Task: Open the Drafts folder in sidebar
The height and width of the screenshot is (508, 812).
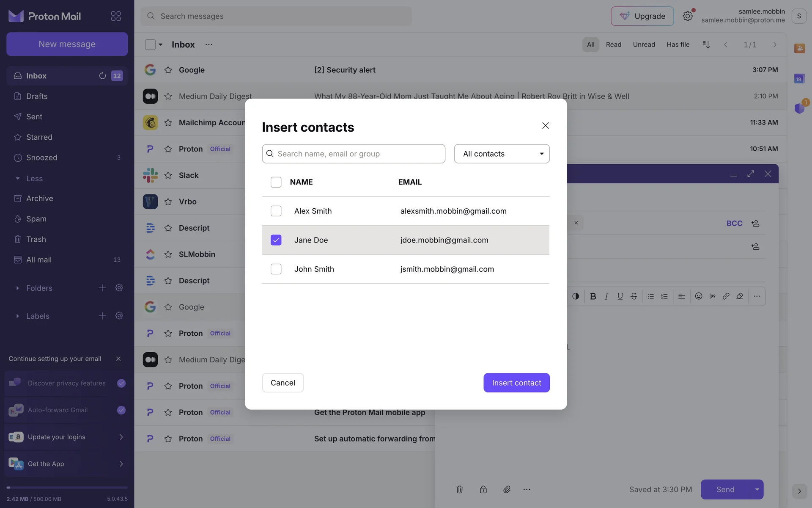Action: 37,96
